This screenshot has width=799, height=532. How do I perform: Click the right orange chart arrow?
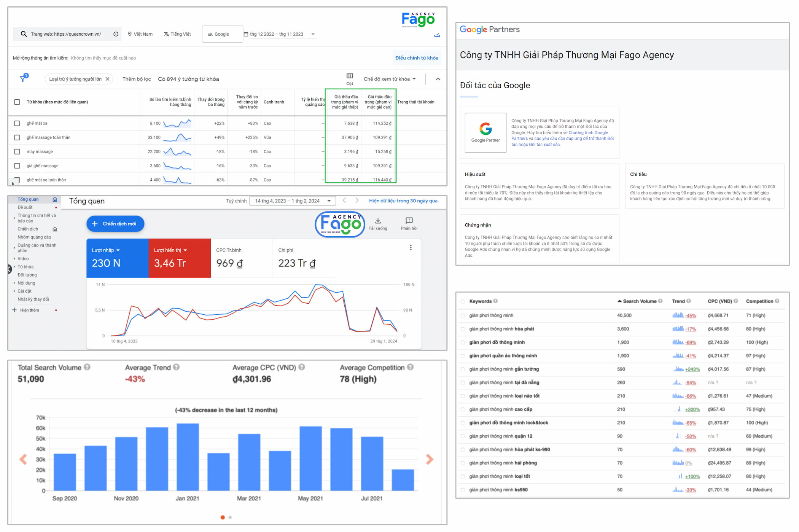430,459
